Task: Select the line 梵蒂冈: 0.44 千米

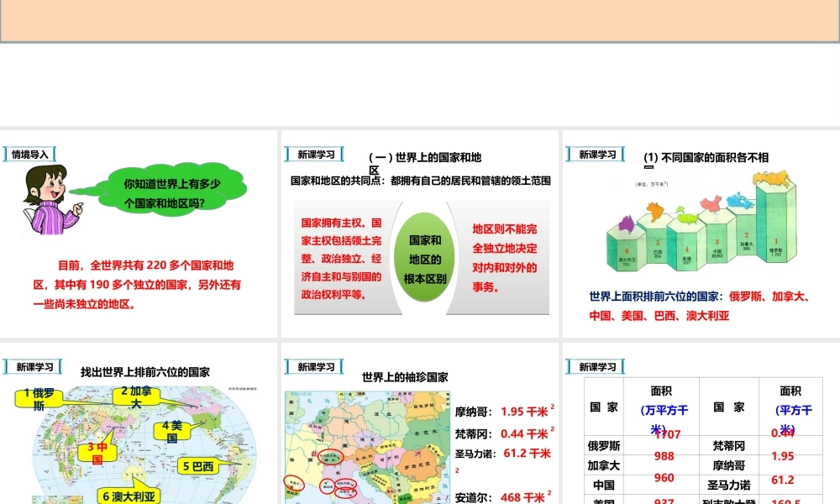Action: click(505, 433)
